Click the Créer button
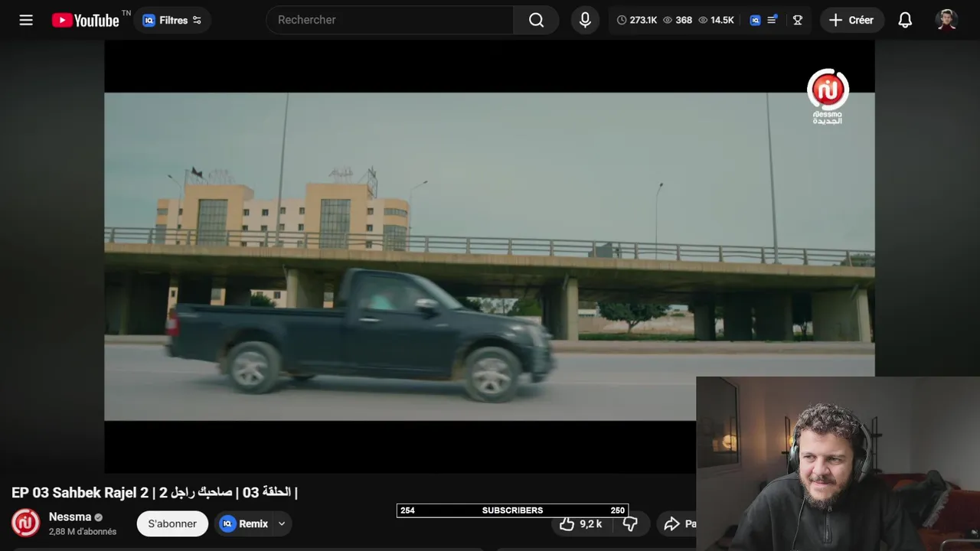 [851, 20]
